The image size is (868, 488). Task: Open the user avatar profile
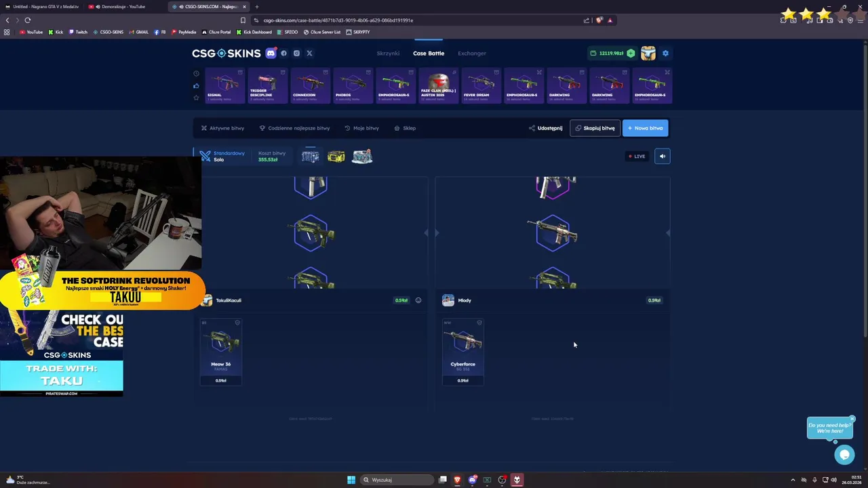pyautogui.click(x=648, y=53)
